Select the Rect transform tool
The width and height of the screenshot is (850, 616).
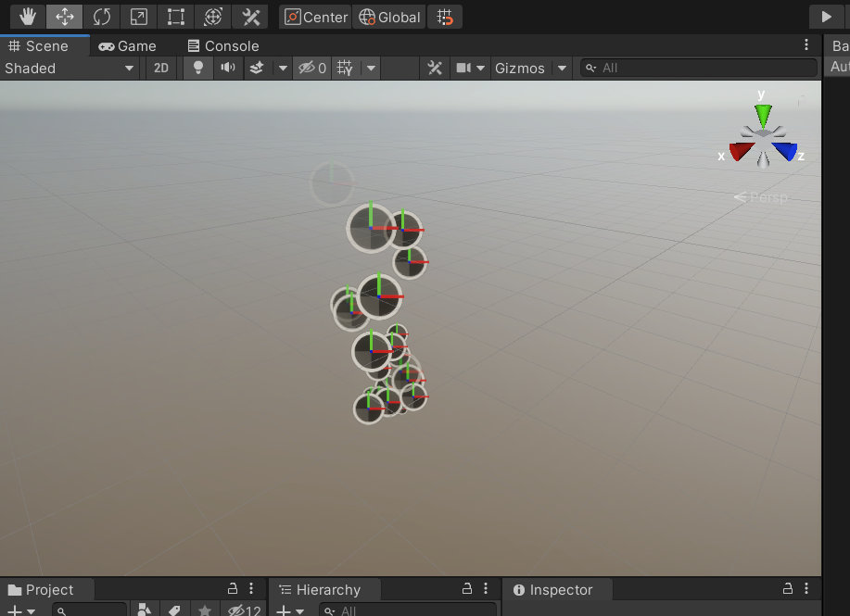[x=175, y=17]
